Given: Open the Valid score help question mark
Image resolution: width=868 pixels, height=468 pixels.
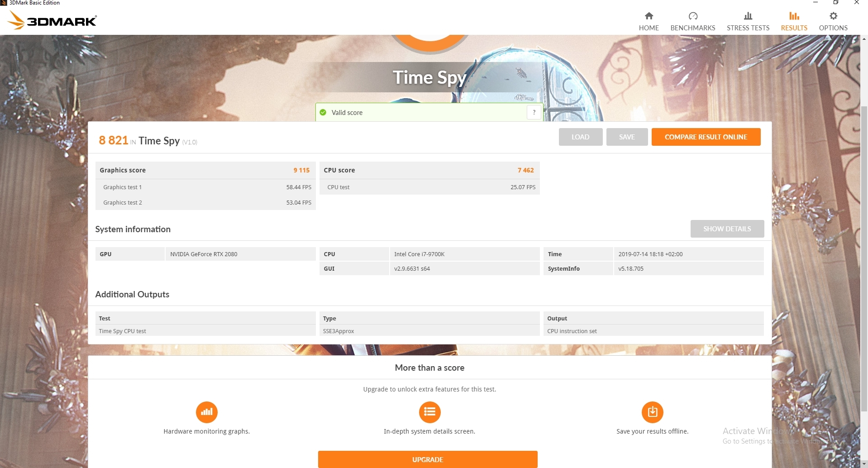Looking at the screenshot, I should coord(534,112).
